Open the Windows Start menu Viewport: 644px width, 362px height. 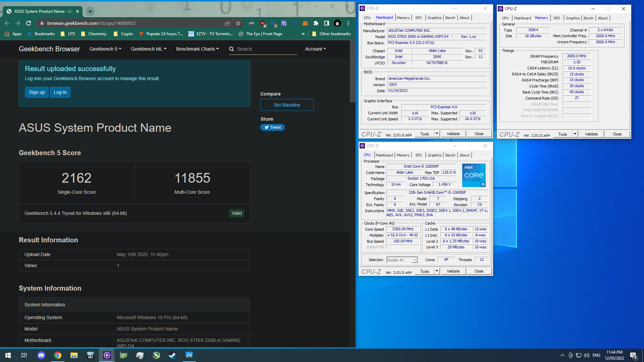pos(8,355)
